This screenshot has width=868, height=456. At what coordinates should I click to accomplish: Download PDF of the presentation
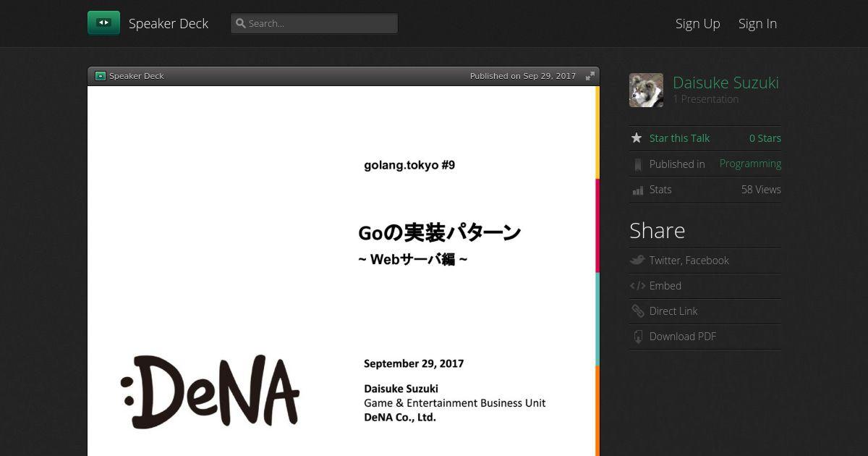point(682,337)
